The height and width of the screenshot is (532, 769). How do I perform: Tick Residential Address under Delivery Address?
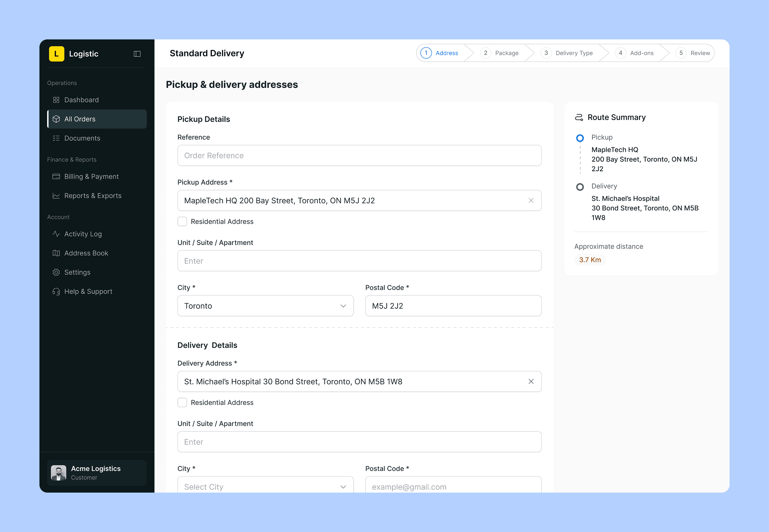coord(182,403)
